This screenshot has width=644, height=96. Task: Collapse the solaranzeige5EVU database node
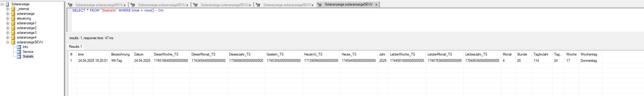[x=8, y=42]
